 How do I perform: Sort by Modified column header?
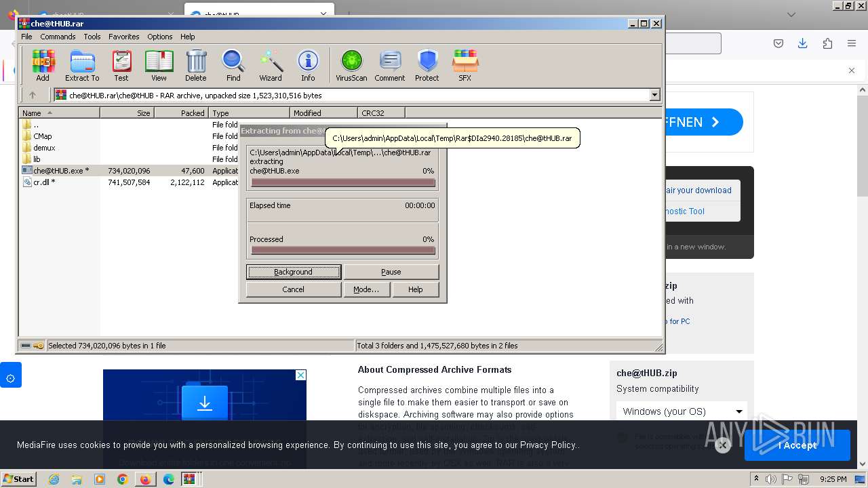pos(324,113)
